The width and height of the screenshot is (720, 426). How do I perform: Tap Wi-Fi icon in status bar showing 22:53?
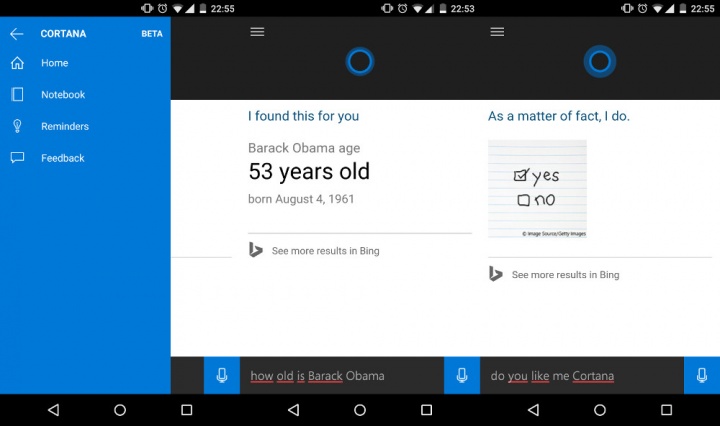pyautogui.click(x=418, y=8)
